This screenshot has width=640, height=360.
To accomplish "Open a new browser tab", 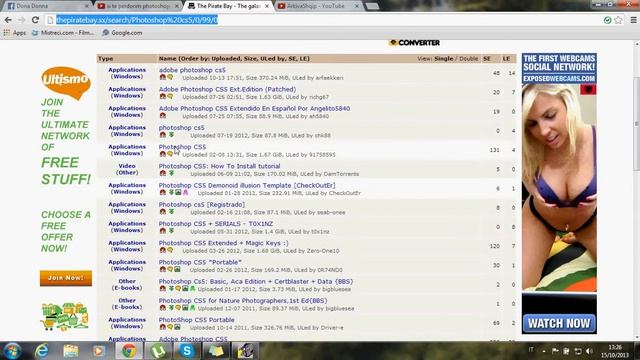I will [372, 6].
